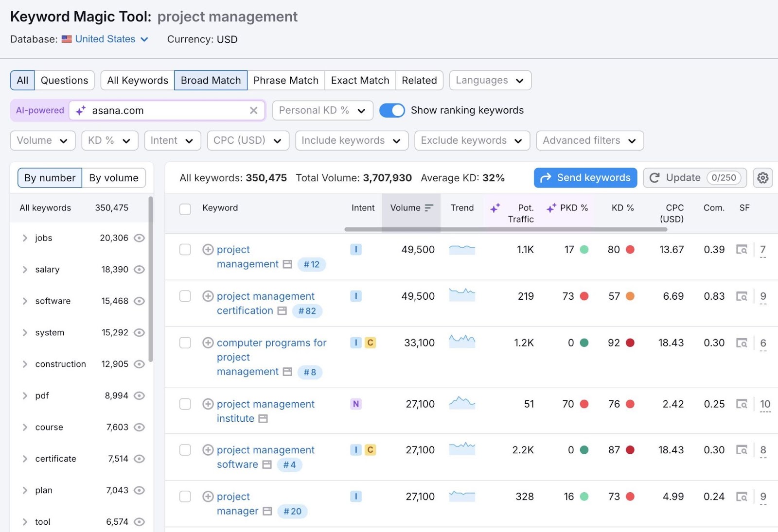
Task: Select the Exact Match tab
Action: (359, 80)
